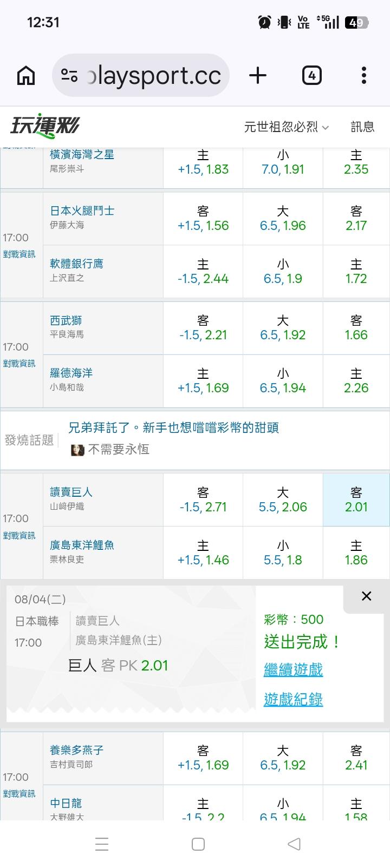Select 主 1.86 for 廣島東洋鯉魚
The width and height of the screenshot is (390, 868).
click(356, 553)
